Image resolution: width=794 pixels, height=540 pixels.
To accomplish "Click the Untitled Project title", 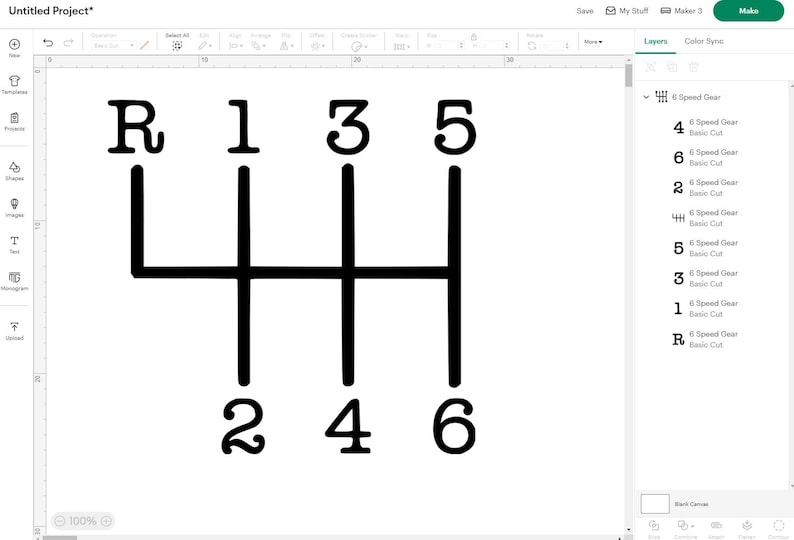I will tap(51, 11).
